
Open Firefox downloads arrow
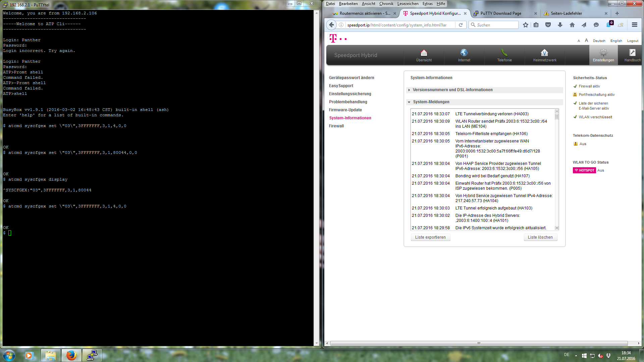pos(560,25)
